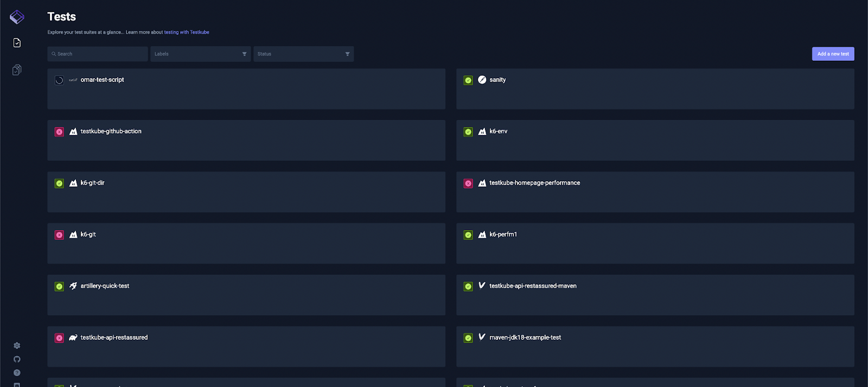Click the passed status icon on maven-jdk18-example-test
Screen dimensions: 868x387
pyautogui.click(x=468, y=338)
